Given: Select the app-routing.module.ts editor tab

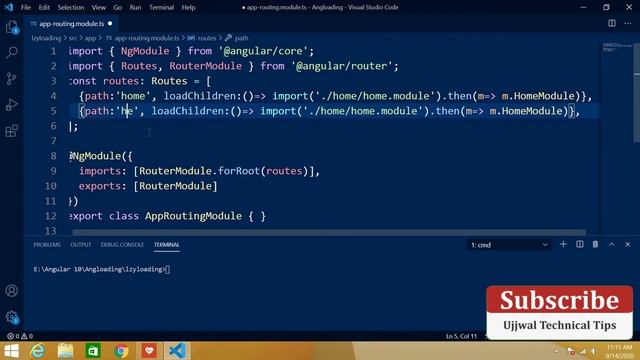Looking at the screenshot, I should (71, 24).
